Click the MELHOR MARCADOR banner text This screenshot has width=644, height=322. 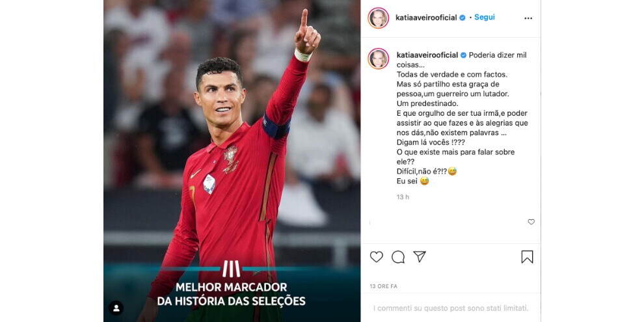[x=231, y=294]
